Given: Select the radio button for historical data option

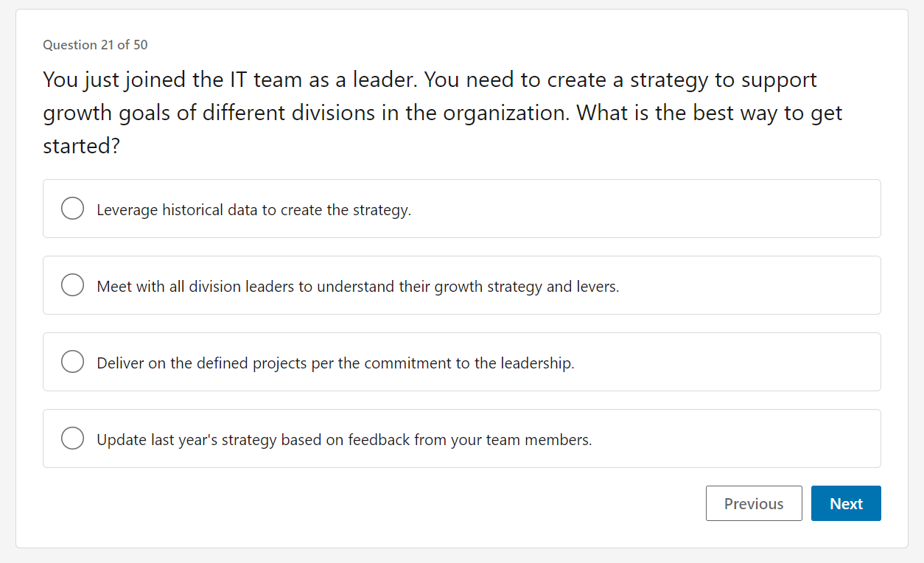Looking at the screenshot, I should tap(72, 208).
